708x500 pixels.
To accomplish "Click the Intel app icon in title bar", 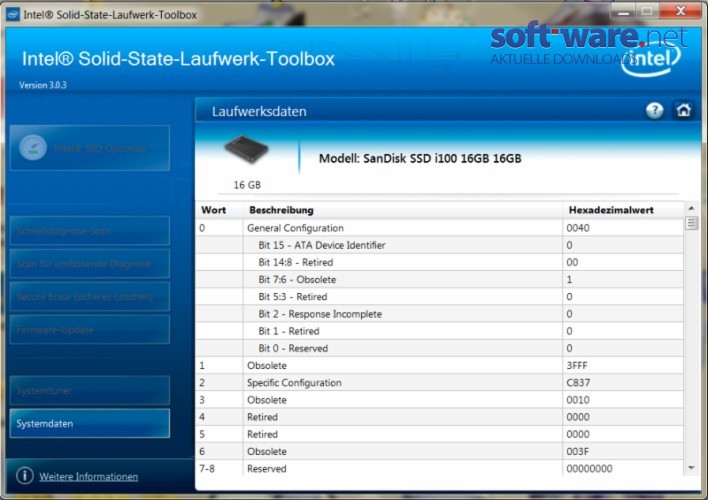I will pos(13,14).
